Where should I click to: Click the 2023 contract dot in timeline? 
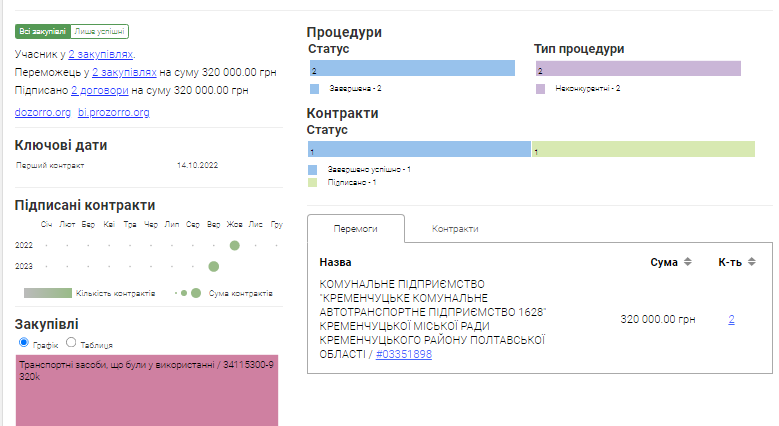[213, 266]
